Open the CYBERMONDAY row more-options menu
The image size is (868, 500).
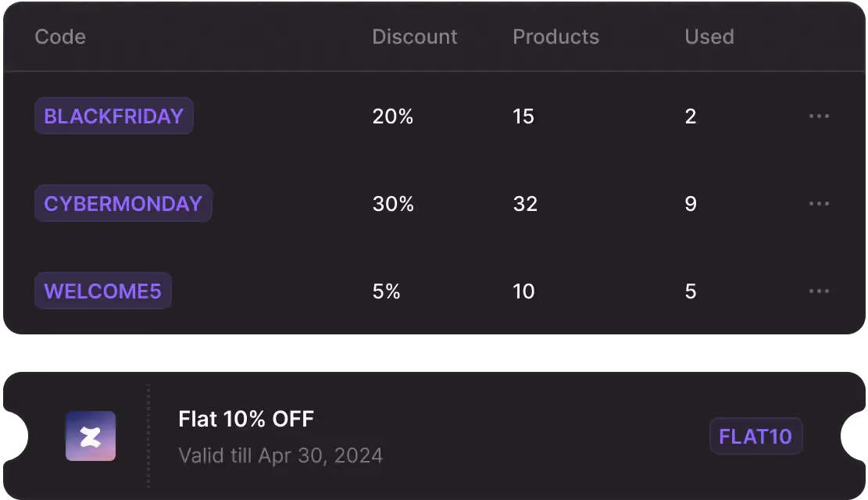click(x=819, y=204)
